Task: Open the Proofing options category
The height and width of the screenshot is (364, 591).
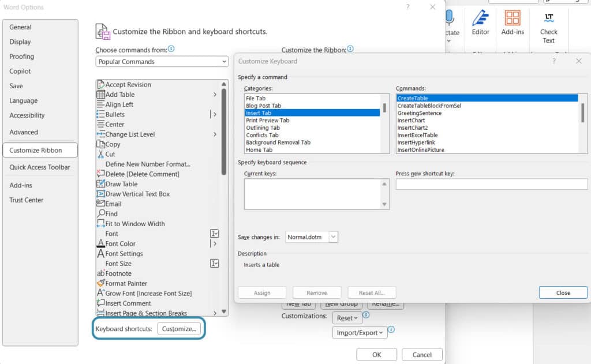Action: [x=22, y=57]
